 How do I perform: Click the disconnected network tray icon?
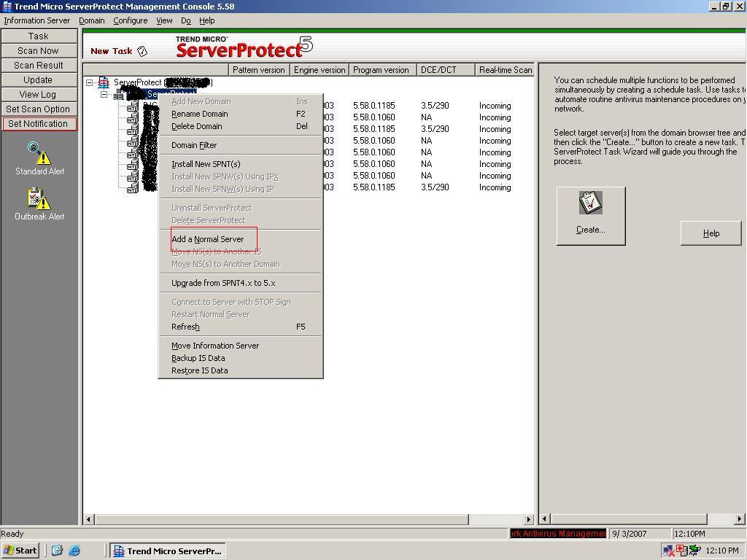pyautogui.click(x=667, y=551)
